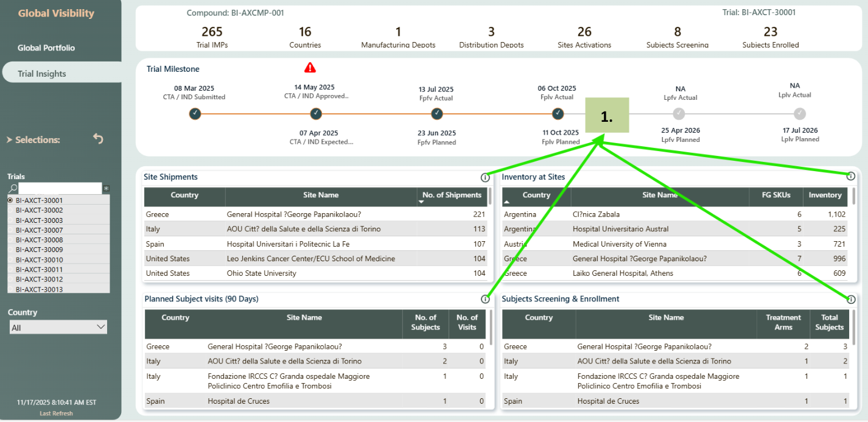Image resolution: width=868 pixels, height=422 pixels.
Task: Open the Global Portfolio page
Action: pos(46,47)
